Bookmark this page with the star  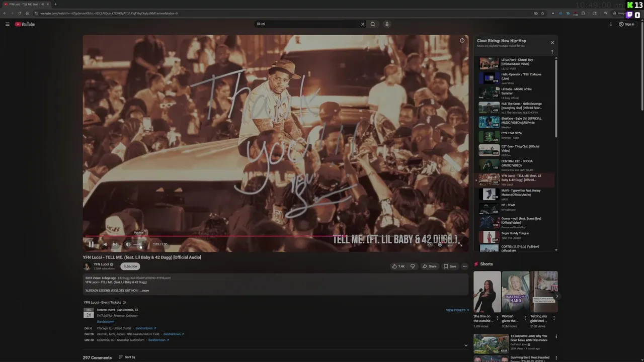pyautogui.click(x=542, y=13)
